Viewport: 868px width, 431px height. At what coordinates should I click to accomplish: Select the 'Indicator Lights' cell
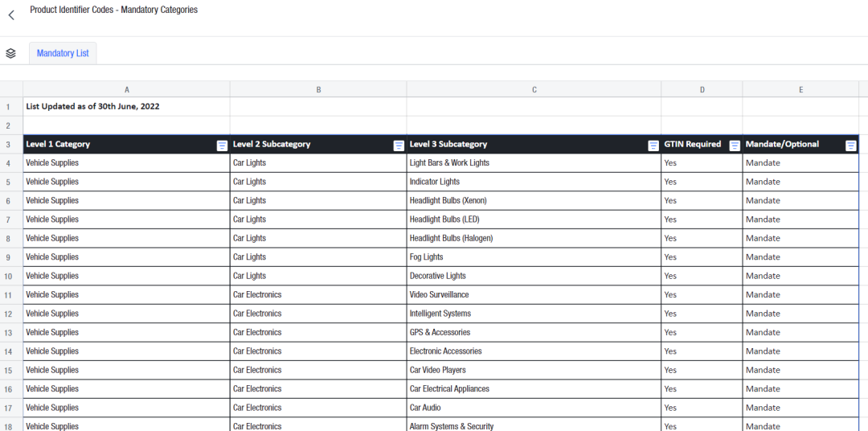point(534,182)
